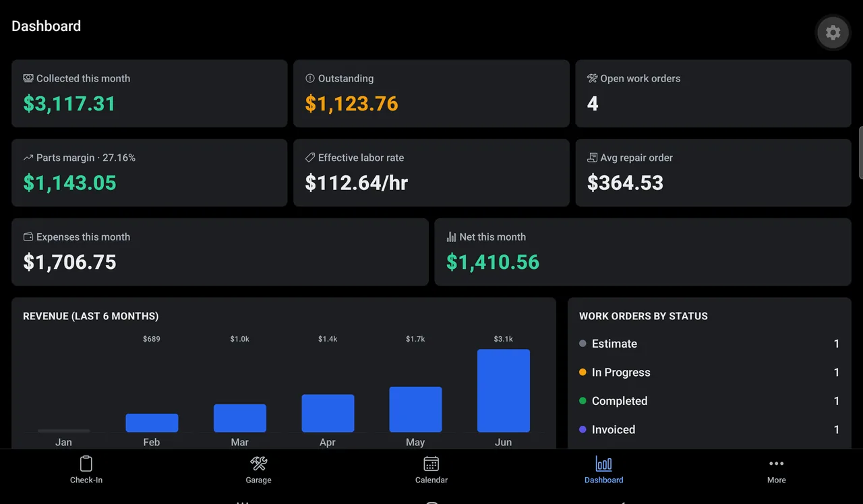Open the Outstanding $1,123.76 card
The image size is (863, 504).
[x=431, y=94]
